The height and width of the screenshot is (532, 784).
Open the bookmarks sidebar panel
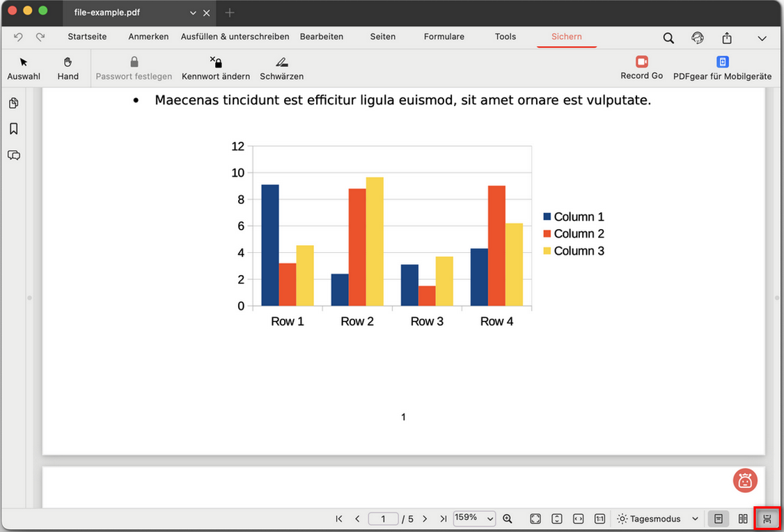tap(13, 129)
